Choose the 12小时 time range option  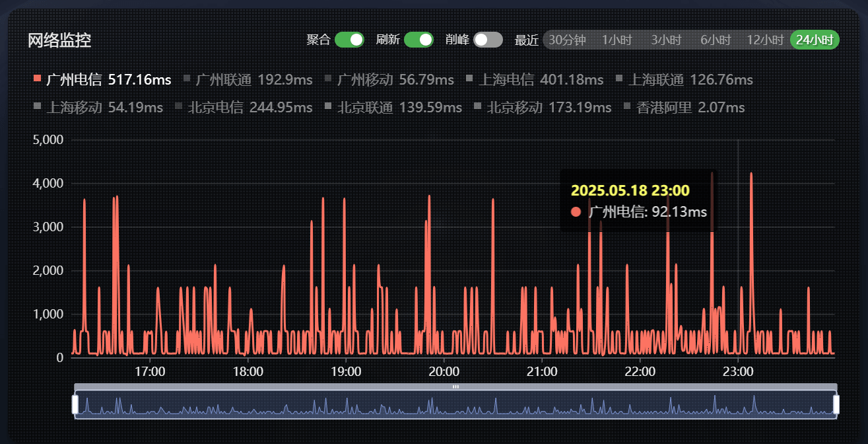point(765,40)
